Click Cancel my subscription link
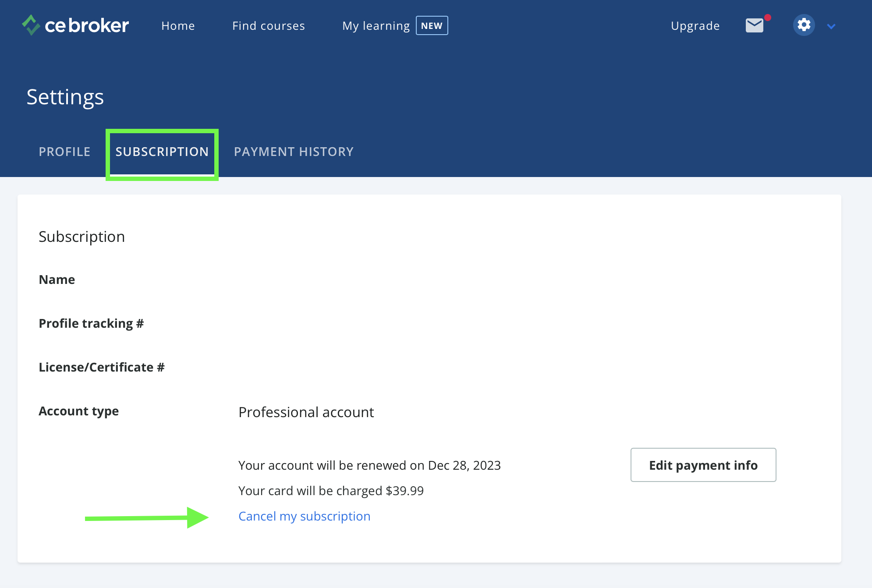 pyautogui.click(x=304, y=516)
